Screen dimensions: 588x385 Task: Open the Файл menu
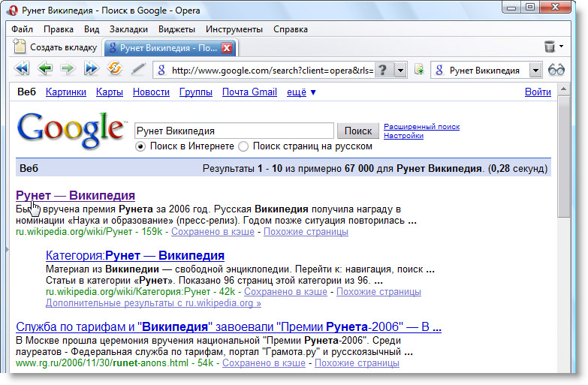coord(22,29)
